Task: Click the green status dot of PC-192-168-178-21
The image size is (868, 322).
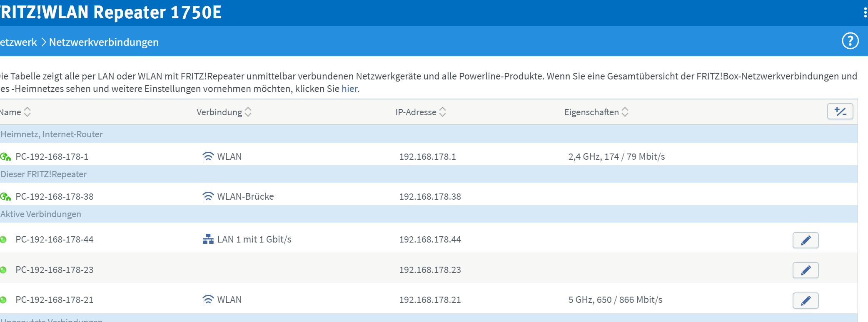Action: (3, 300)
